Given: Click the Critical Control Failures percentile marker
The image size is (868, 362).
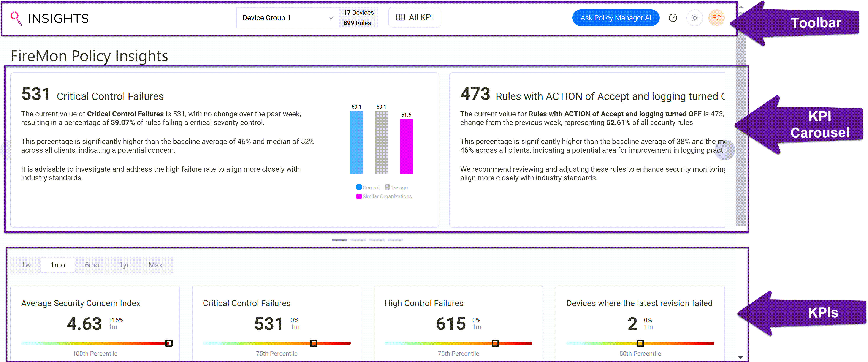Looking at the screenshot, I should (313, 343).
